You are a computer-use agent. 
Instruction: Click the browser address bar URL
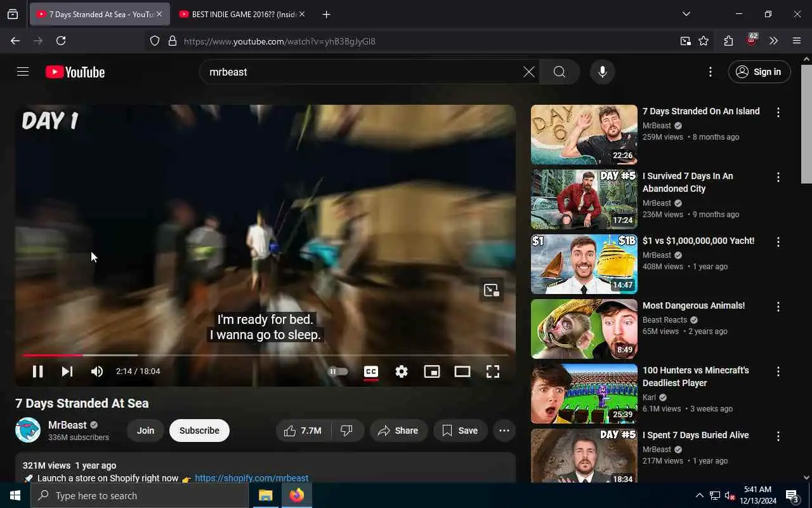coord(280,41)
